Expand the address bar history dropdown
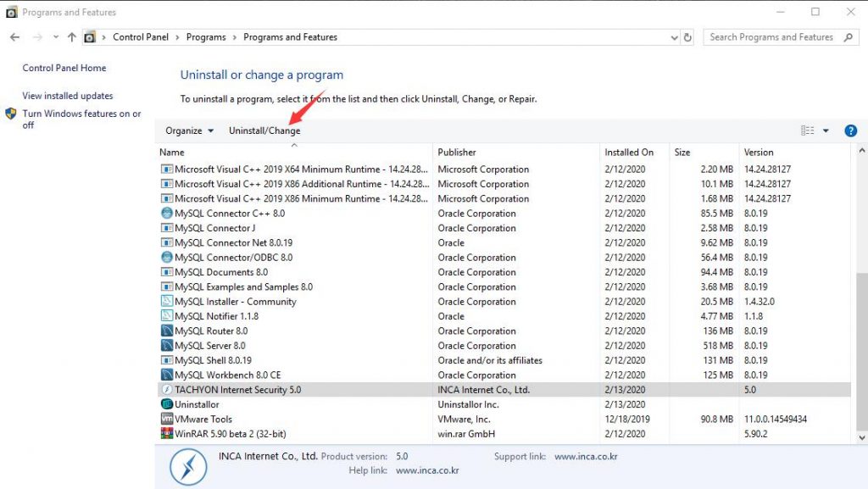 pyautogui.click(x=674, y=37)
